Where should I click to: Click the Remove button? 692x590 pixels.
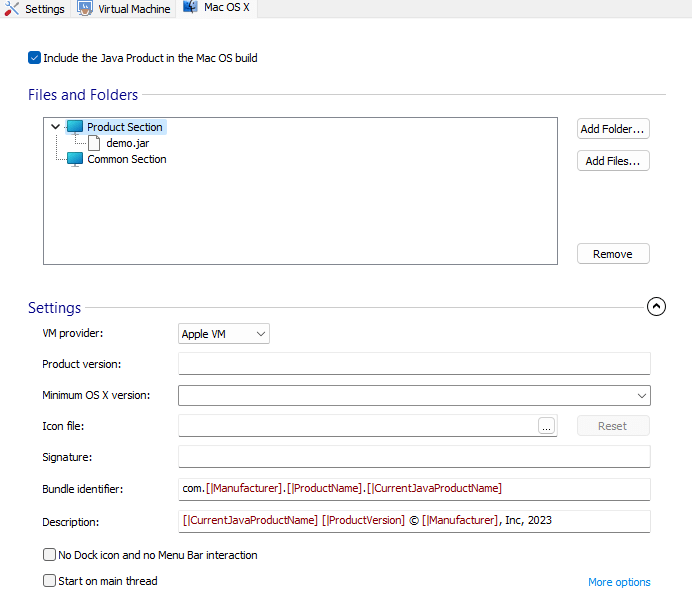(x=613, y=254)
